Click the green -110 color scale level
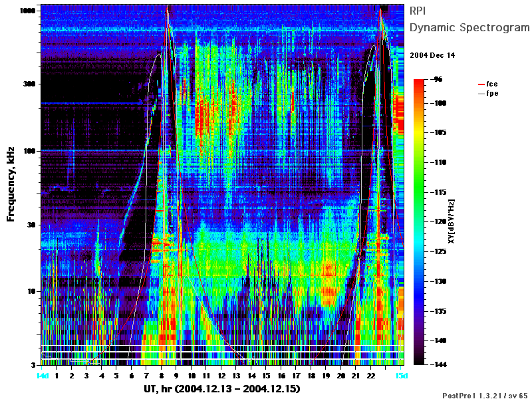 pos(419,162)
